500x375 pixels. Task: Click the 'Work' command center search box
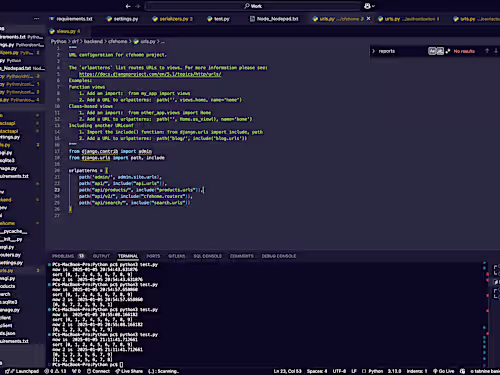tap(253, 6)
